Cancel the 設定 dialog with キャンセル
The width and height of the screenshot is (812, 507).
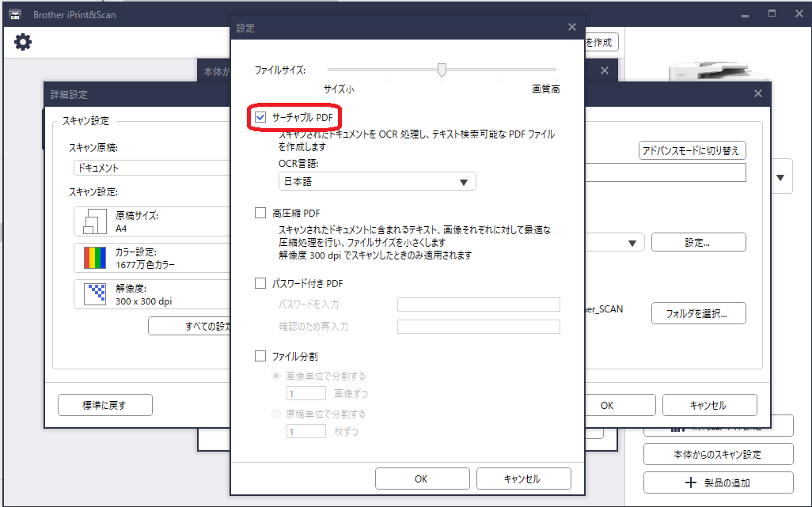pyautogui.click(x=524, y=479)
